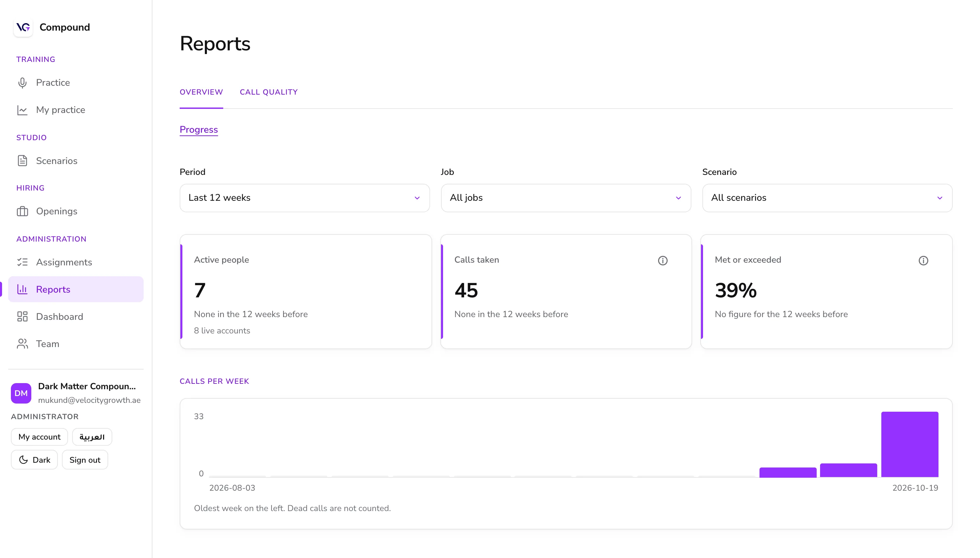The height and width of the screenshot is (558, 980).
Task: Open Team in the sidebar
Action: click(76, 344)
